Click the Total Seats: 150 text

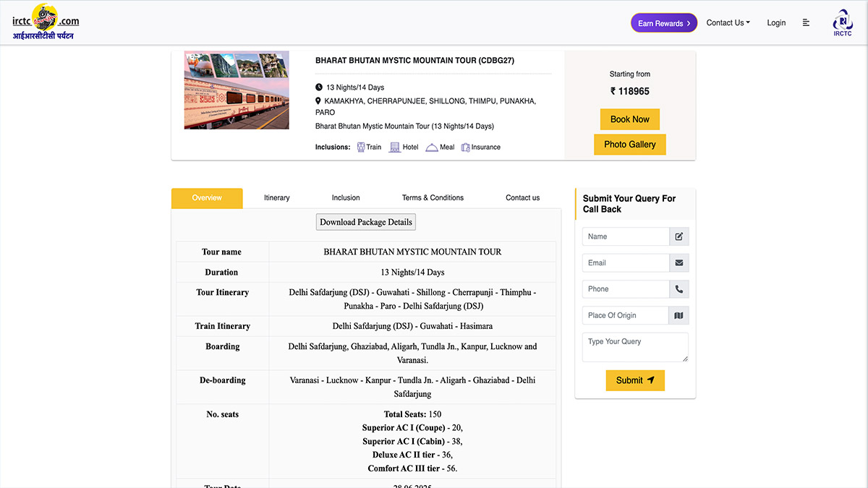[x=412, y=414]
